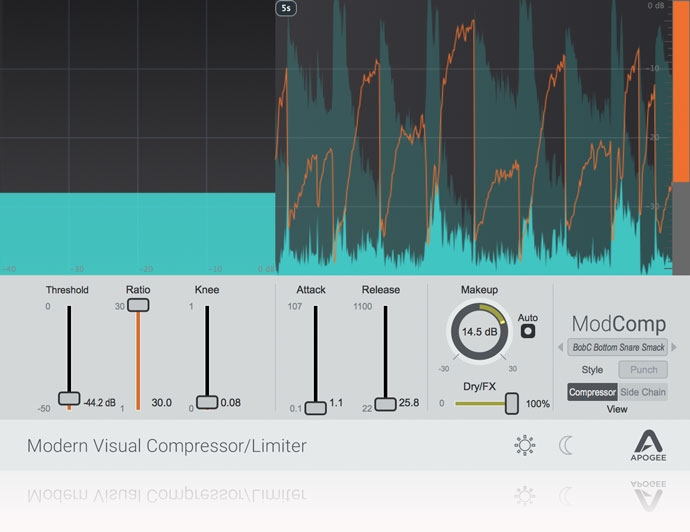The height and width of the screenshot is (532, 690).
Task: Click the Dry/FX mix slider handle
Action: (x=512, y=403)
